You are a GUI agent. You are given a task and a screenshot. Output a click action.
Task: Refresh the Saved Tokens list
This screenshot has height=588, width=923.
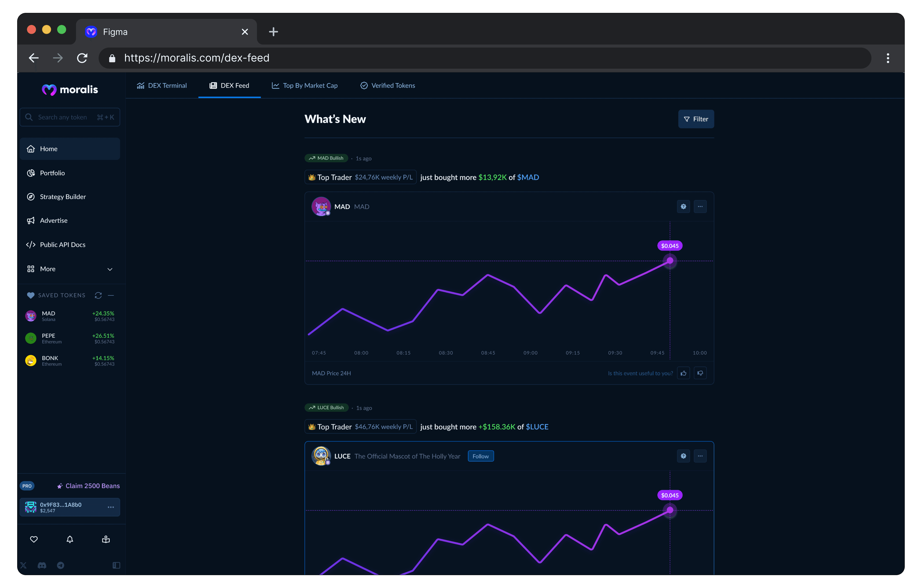(98, 295)
